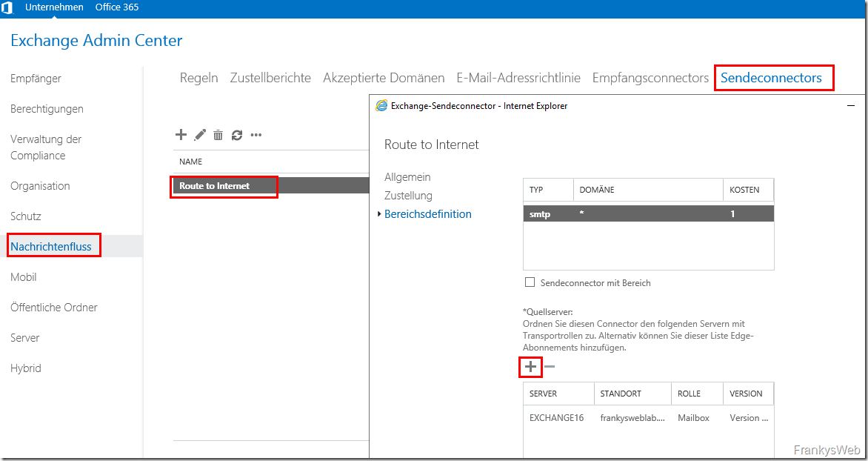Click the add new send connector icon
868x461 pixels.
point(181,135)
